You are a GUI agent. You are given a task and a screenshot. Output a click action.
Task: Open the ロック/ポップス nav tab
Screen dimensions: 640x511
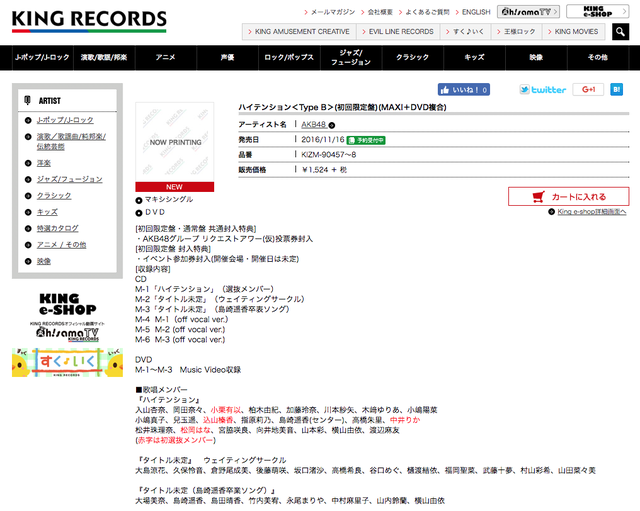click(x=289, y=58)
